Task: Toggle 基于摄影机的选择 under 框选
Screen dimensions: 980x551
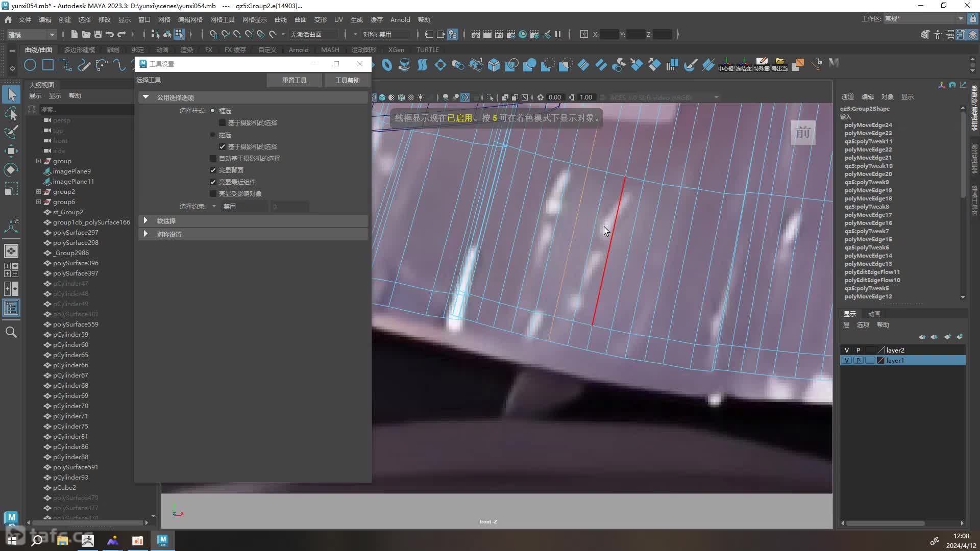Action: 222,122
